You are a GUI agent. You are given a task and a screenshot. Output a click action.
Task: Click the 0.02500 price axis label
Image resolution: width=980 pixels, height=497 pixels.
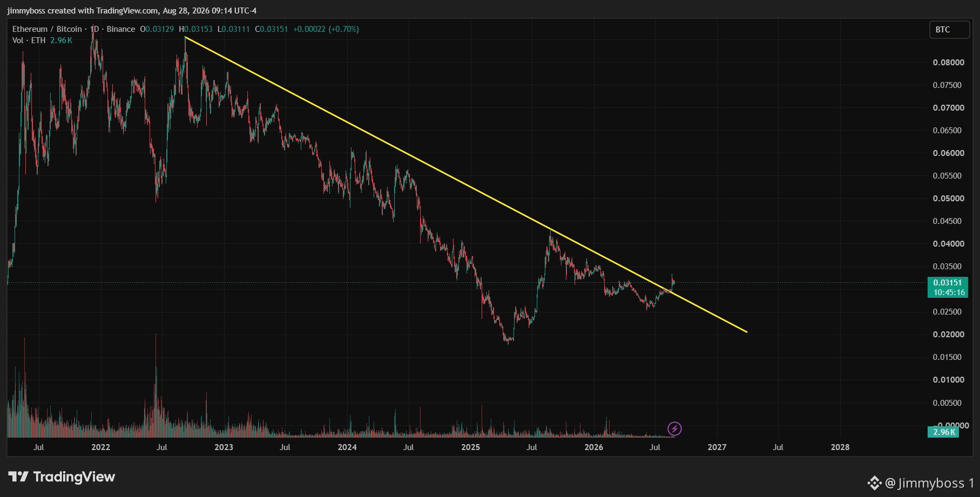(948, 312)
